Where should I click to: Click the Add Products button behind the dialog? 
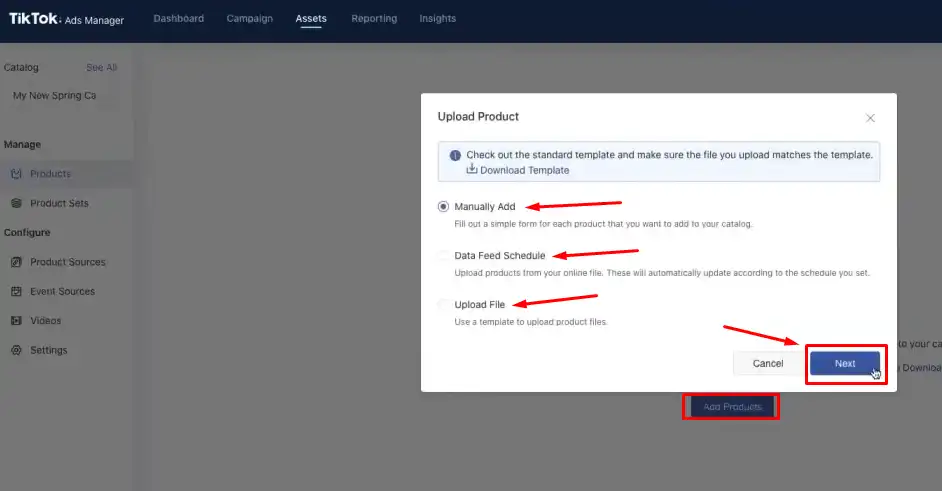(x=732, y=407)
